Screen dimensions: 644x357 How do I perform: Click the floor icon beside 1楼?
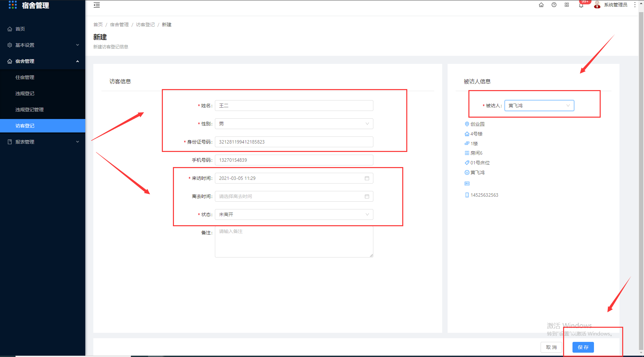[467, 143]
